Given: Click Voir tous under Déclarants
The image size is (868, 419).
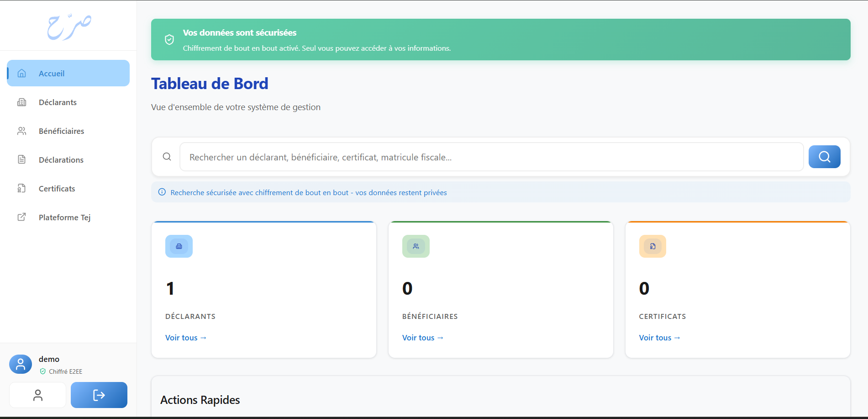Looking at the screenshot, I should coord(186,338).
